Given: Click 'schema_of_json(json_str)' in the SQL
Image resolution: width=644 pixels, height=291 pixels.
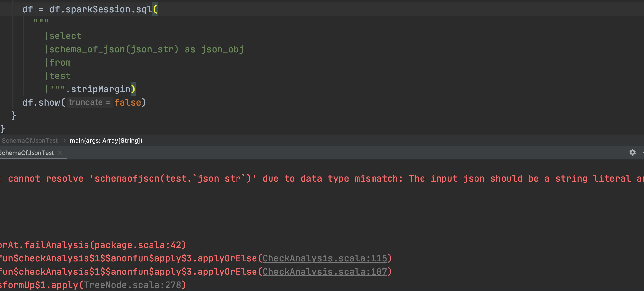Looking at the screenshot, I should pyautogui.click(x=114, y=49).
